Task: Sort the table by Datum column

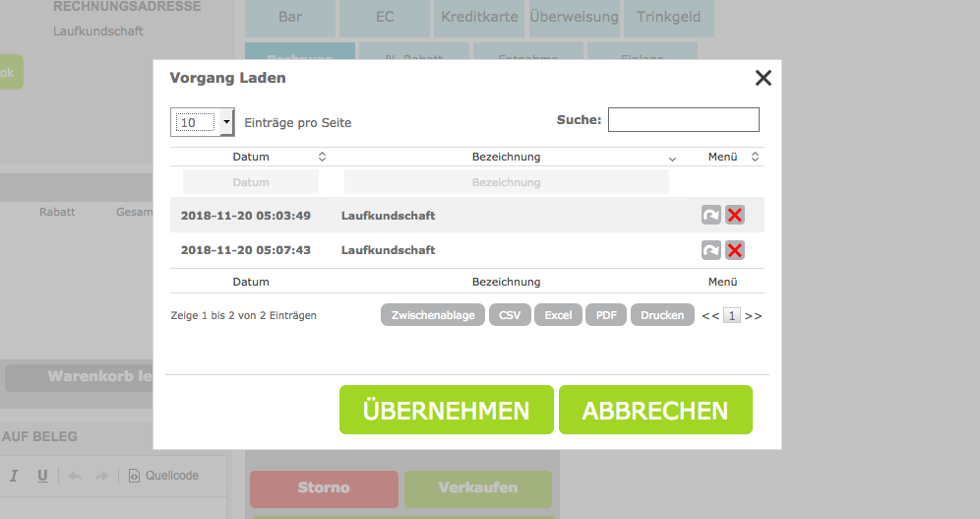Action: (x=322, y=157)
